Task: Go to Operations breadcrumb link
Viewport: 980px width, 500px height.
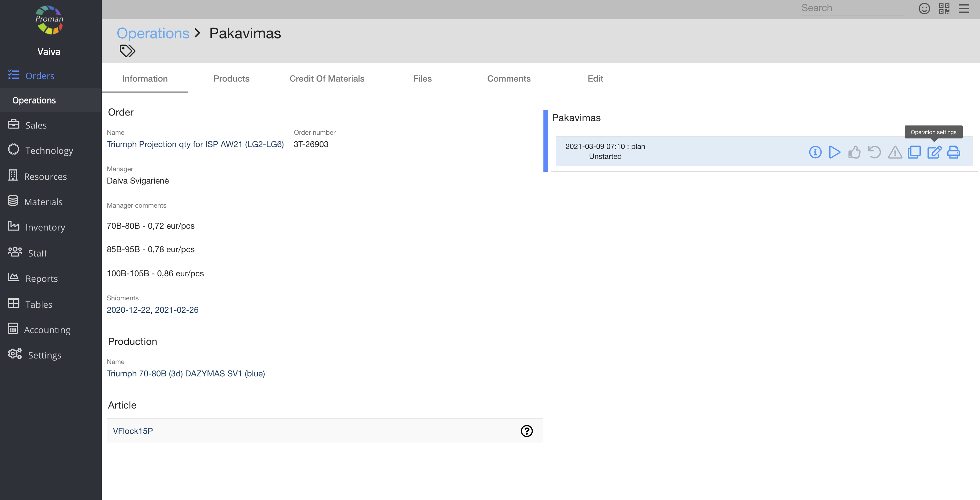Action: point(153,33)
